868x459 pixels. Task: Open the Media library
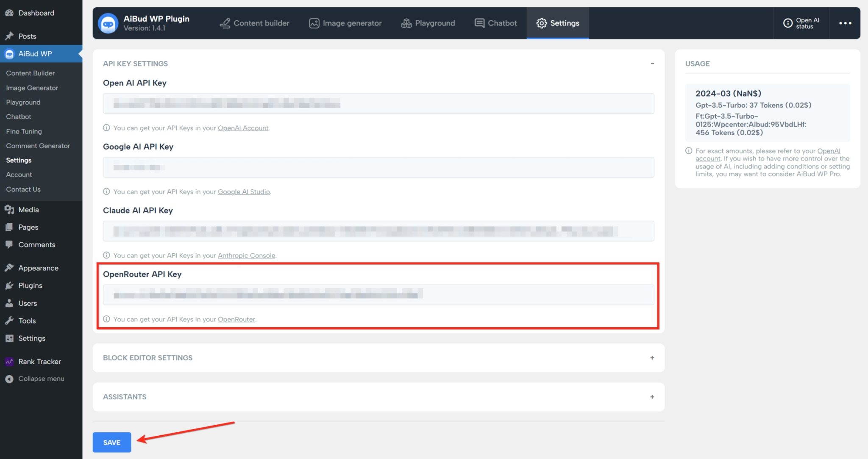coord(28,209)
